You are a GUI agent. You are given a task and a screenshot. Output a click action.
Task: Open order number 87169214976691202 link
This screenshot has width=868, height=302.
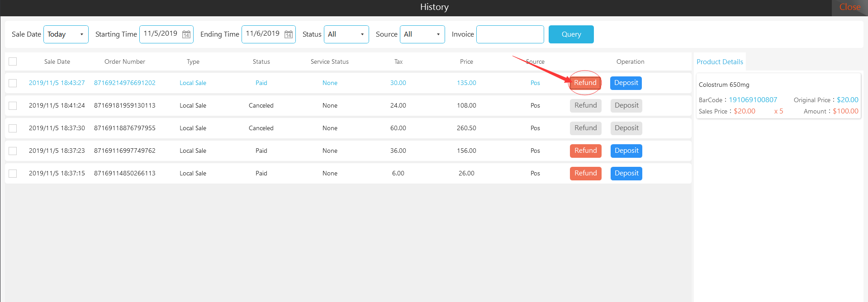coord(124,83)
